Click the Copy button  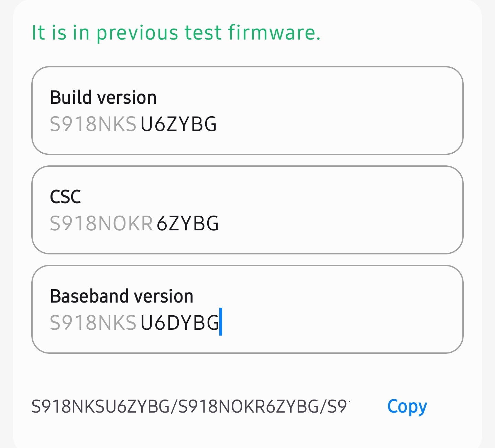coord(407,407)
